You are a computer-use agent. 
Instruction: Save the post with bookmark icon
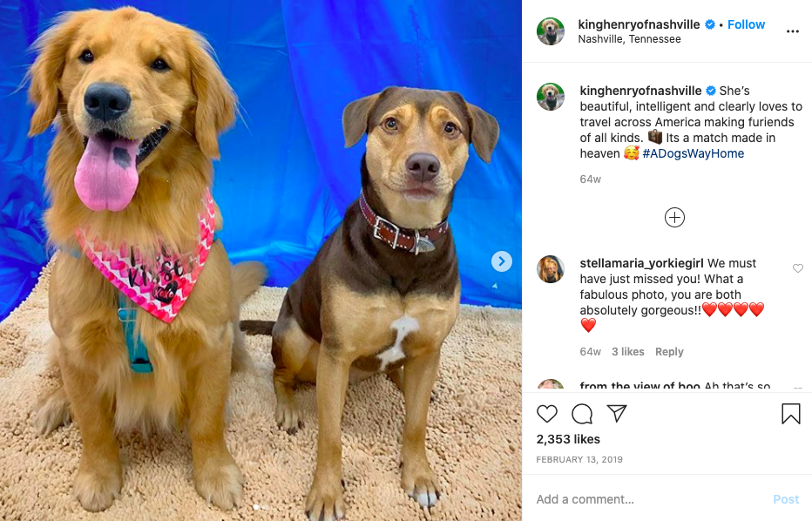tap(791, 414)
